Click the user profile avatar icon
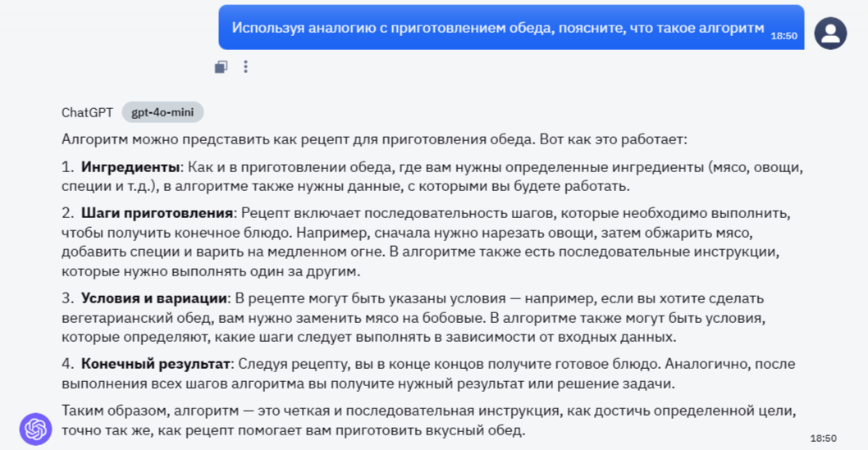The image size is (868, 450). (x=830, y=33)
